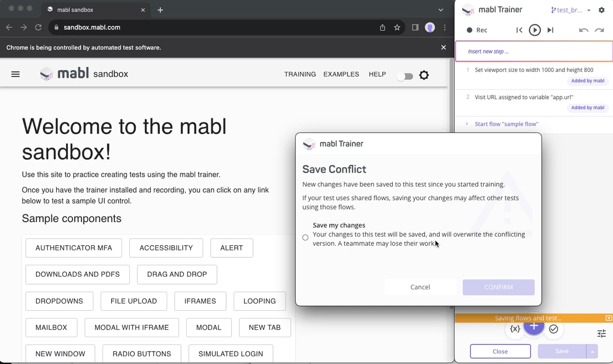Go forward in browser history
The height and width of the screenshot is (364, 613).
click(x=24, y=27)
